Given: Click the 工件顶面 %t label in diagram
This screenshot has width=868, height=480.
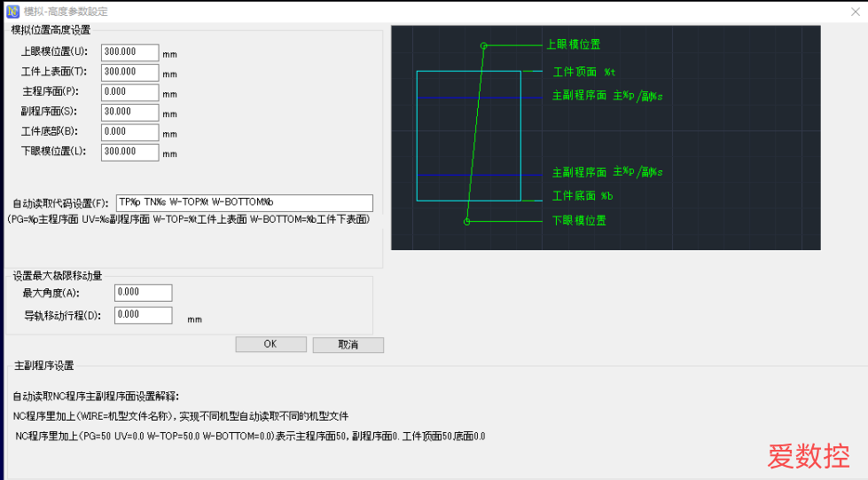Looking at the screenshot, I should pos(584,72).
